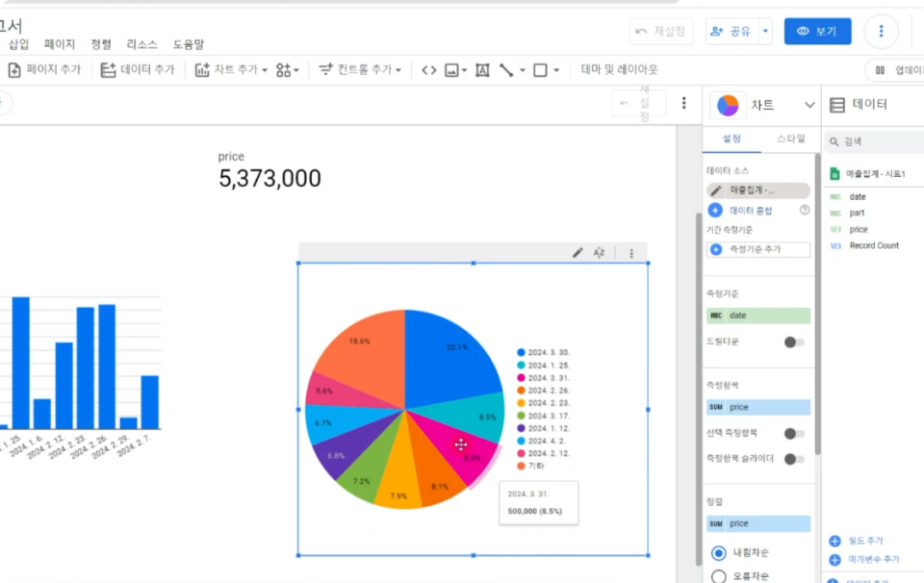
Task: Click 필드 추가 link
Action: tap(865, 541)
